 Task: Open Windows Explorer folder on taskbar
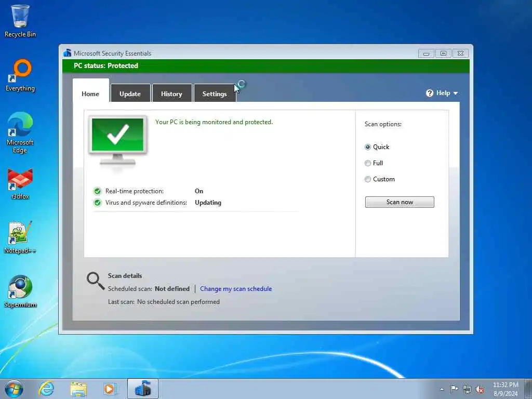(78, 389)
